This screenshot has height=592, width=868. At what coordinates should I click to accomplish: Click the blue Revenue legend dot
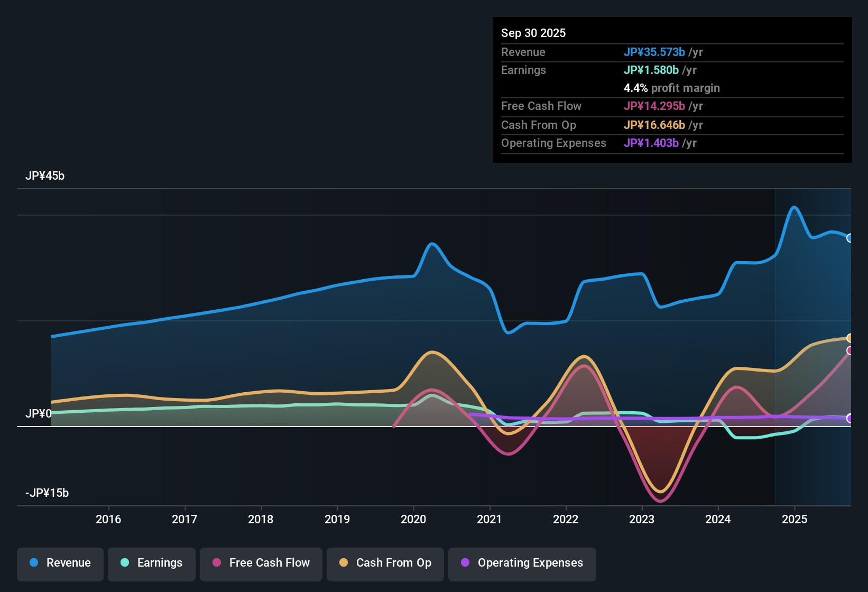tap(33, 563)
